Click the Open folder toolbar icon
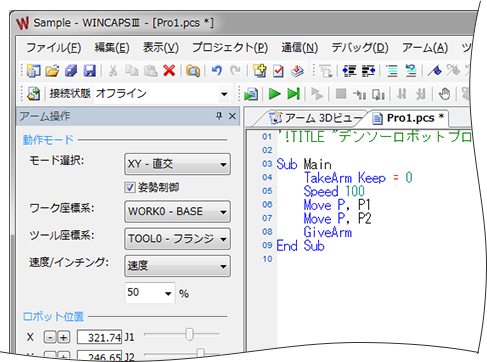The height and width of the screenshot is (362, 487). 52,71
